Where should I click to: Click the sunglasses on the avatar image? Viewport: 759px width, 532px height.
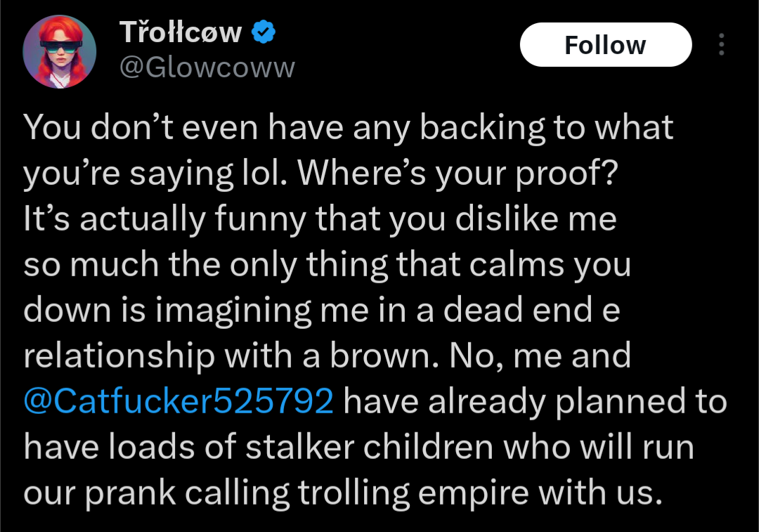(59, 45)
